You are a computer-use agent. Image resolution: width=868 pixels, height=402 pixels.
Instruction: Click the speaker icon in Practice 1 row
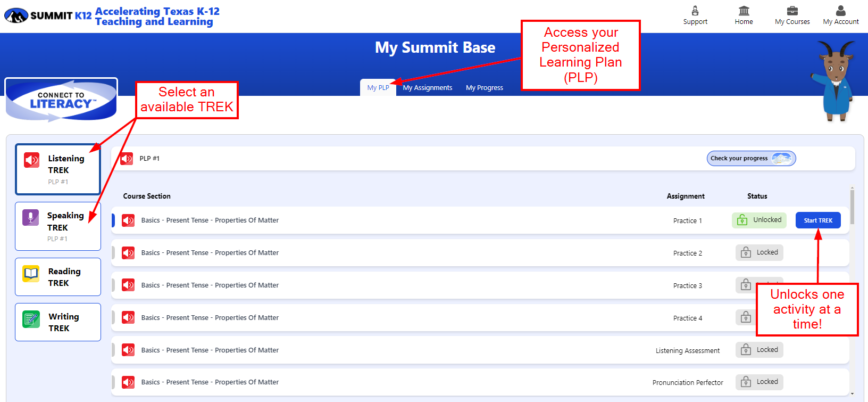[128, 220]
